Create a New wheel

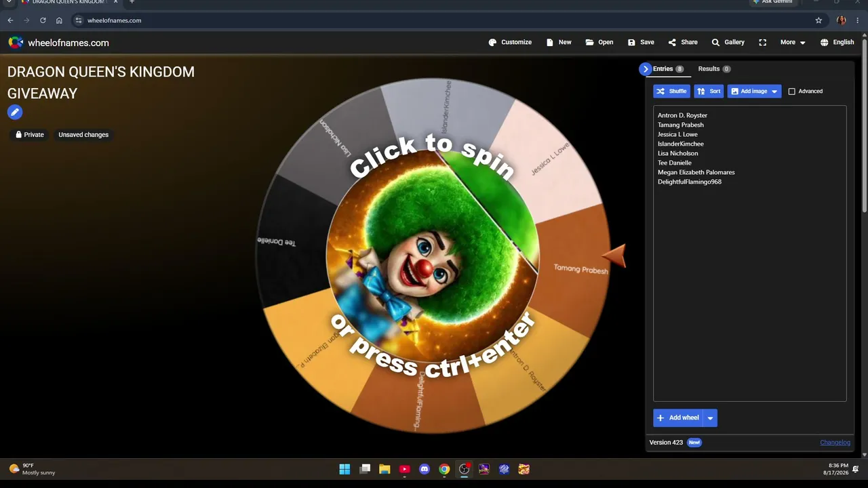559,42
